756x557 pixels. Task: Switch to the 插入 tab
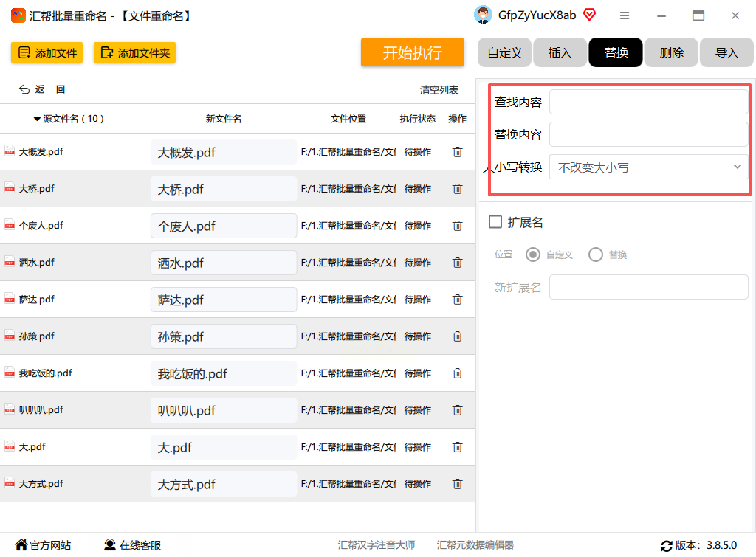coord(560,52)
